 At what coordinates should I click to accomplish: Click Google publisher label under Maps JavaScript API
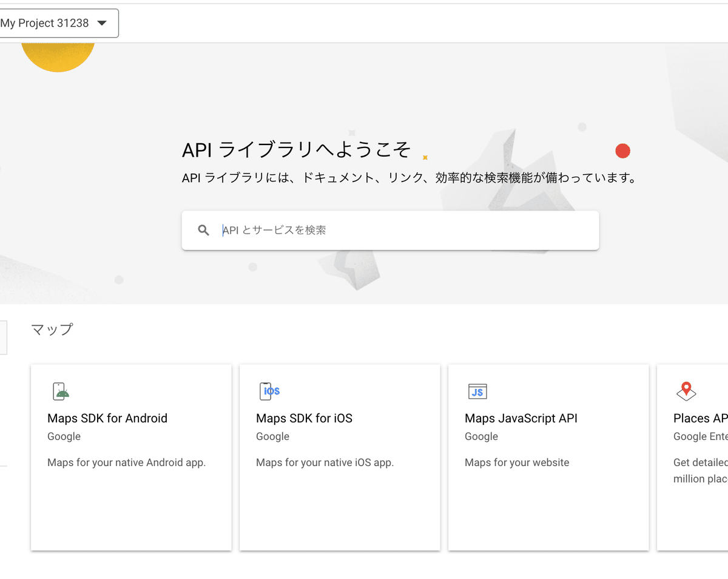[481, 436]
